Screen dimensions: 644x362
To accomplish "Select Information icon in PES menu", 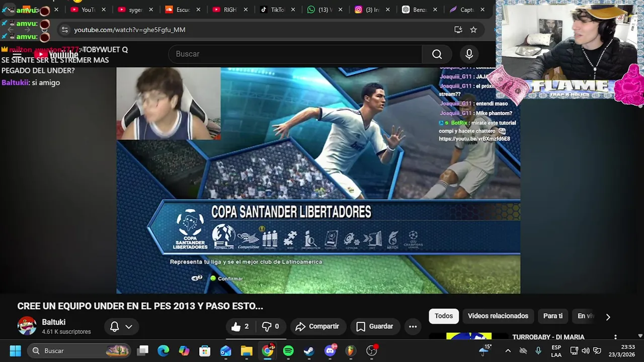I will pos(310,240).
